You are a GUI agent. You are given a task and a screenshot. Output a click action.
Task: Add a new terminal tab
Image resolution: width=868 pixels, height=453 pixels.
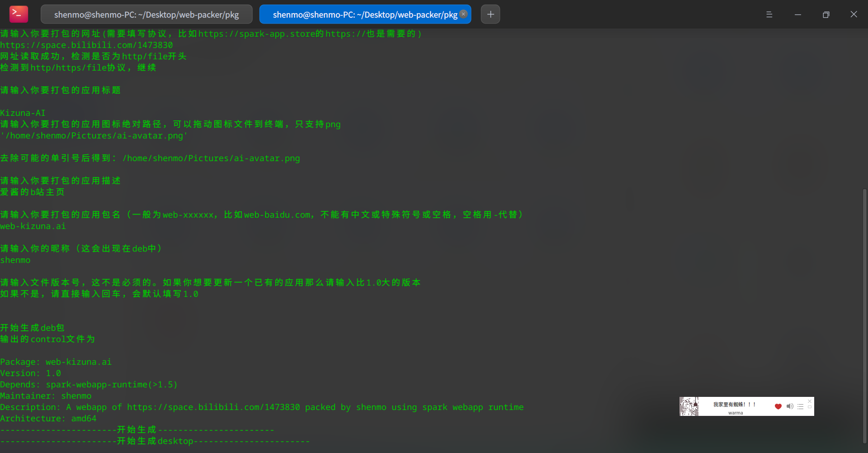click(491, 14)
